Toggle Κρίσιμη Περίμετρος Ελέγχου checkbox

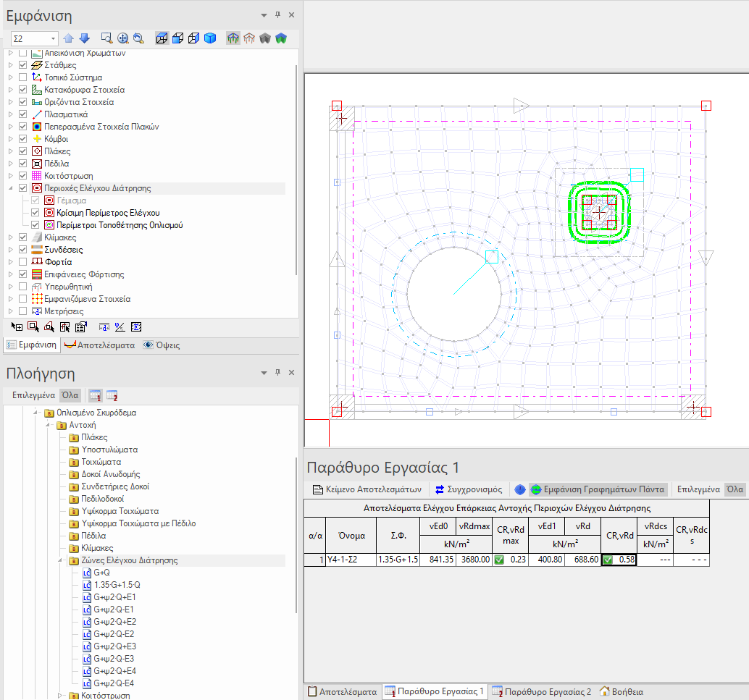coord(35,213)
